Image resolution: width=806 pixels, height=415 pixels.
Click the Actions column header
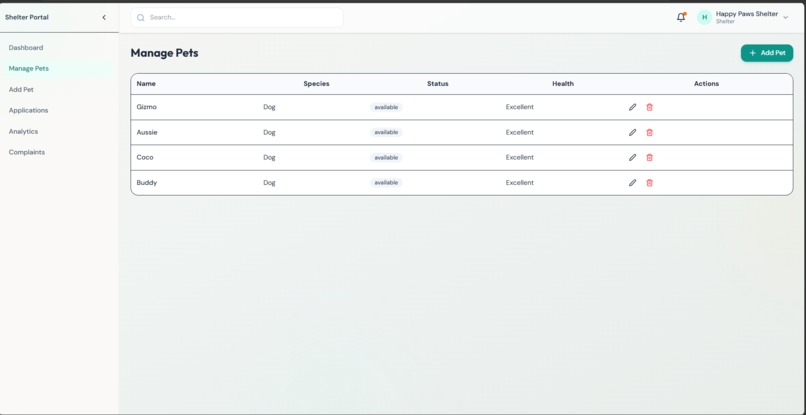(706, 83)
